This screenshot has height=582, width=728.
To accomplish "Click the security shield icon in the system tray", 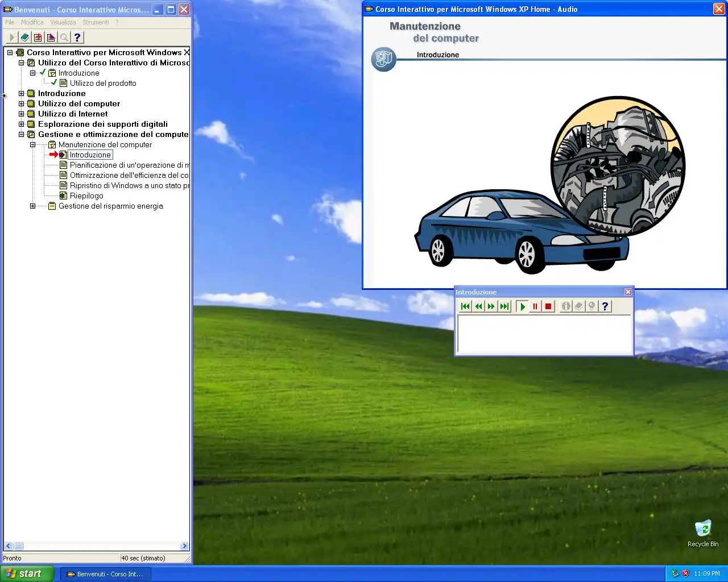I will click(685, 573).
